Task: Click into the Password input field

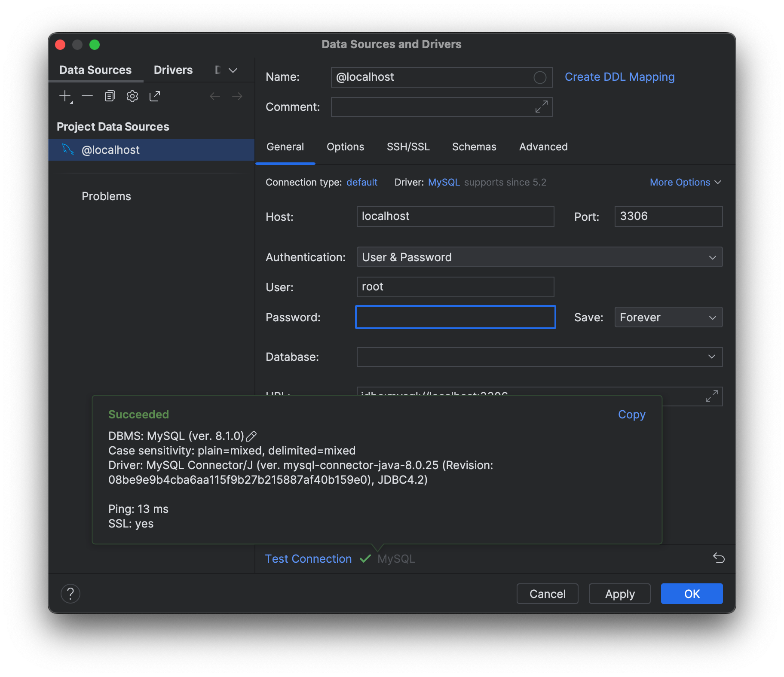Action: tap(455, 317)
